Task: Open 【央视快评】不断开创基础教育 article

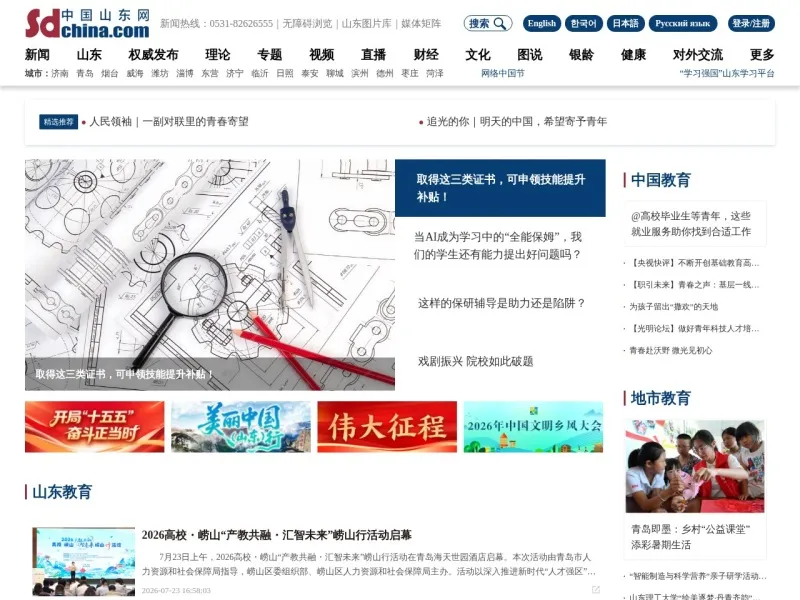Action: coord(694,263)
